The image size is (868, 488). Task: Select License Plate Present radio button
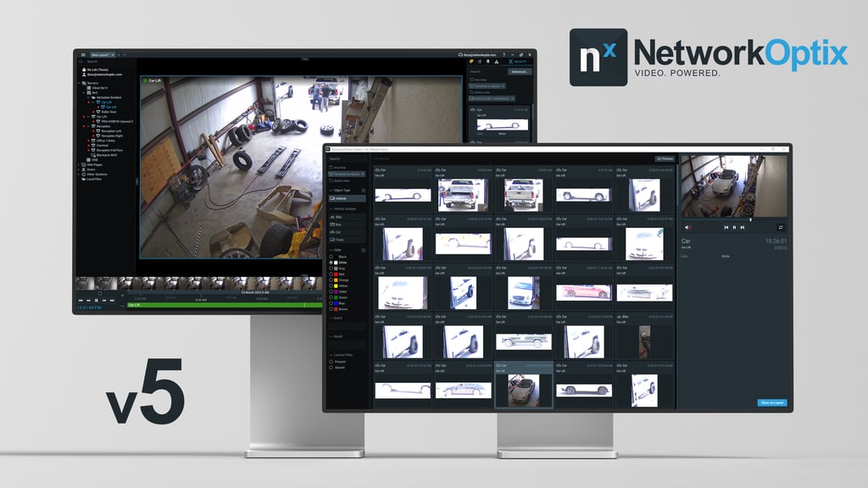(x=331, y=361)
